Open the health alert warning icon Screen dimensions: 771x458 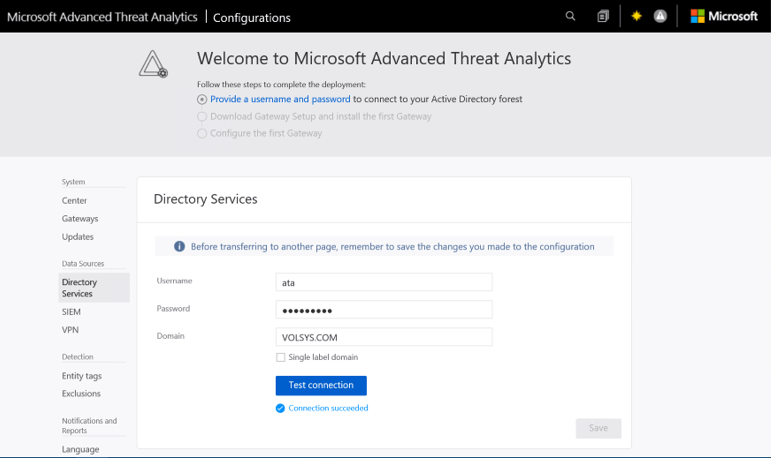[x=660, y=16]
